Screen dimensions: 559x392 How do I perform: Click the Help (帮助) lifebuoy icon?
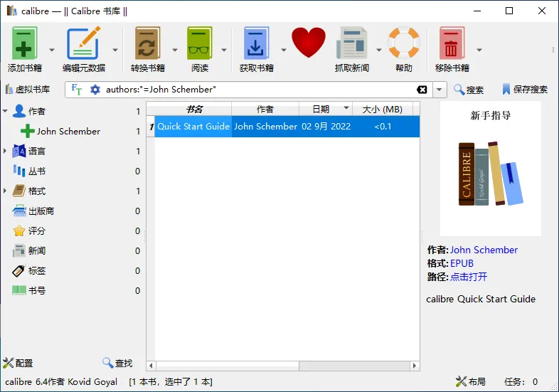click(404, 43)
